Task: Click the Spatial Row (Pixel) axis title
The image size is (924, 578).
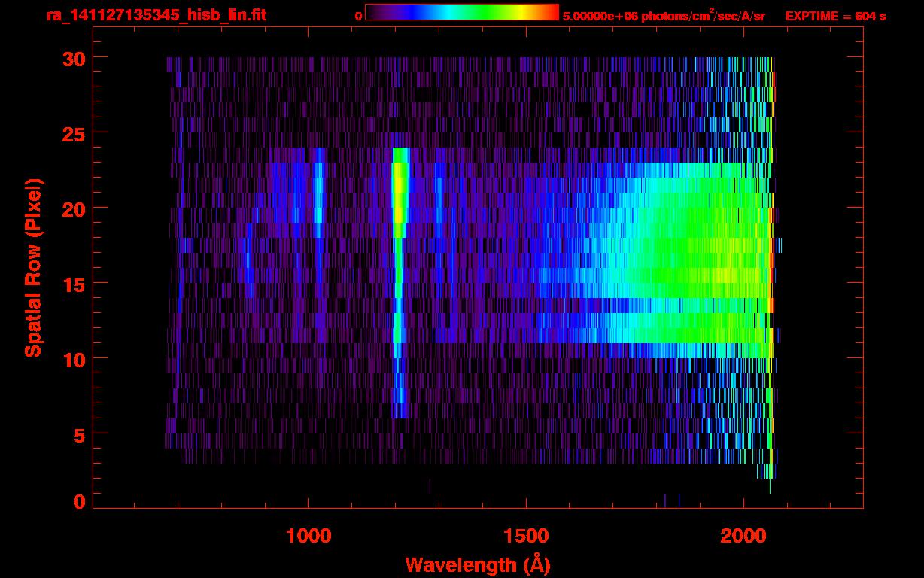Action: click(x=32, y=268)
